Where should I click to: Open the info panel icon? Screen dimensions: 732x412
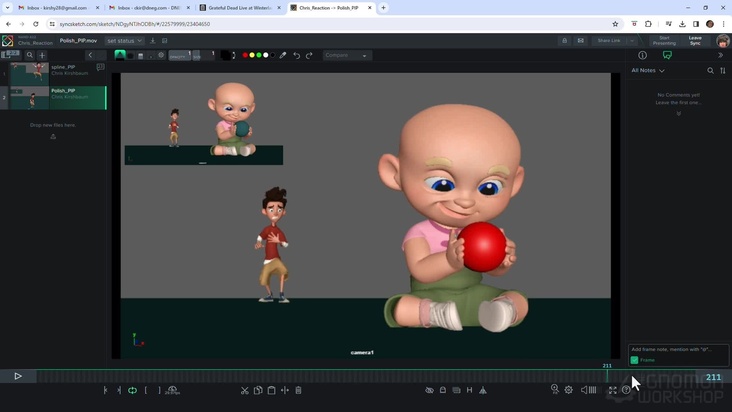point(642,55)
